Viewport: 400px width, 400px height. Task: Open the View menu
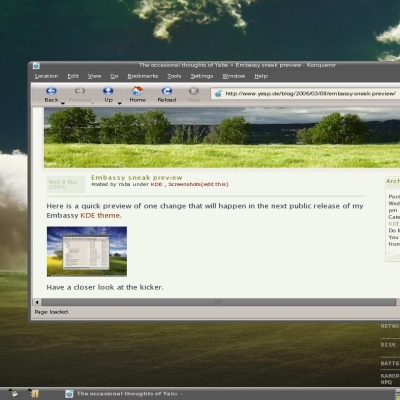[x=94, y=76]
